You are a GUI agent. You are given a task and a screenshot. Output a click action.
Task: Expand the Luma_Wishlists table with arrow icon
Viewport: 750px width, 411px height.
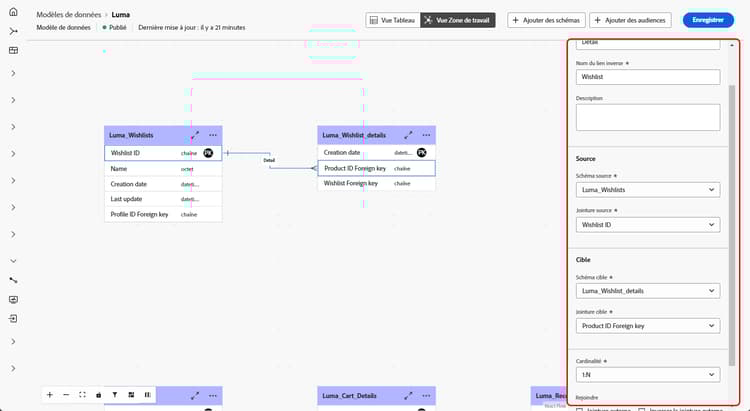[195, 135]
